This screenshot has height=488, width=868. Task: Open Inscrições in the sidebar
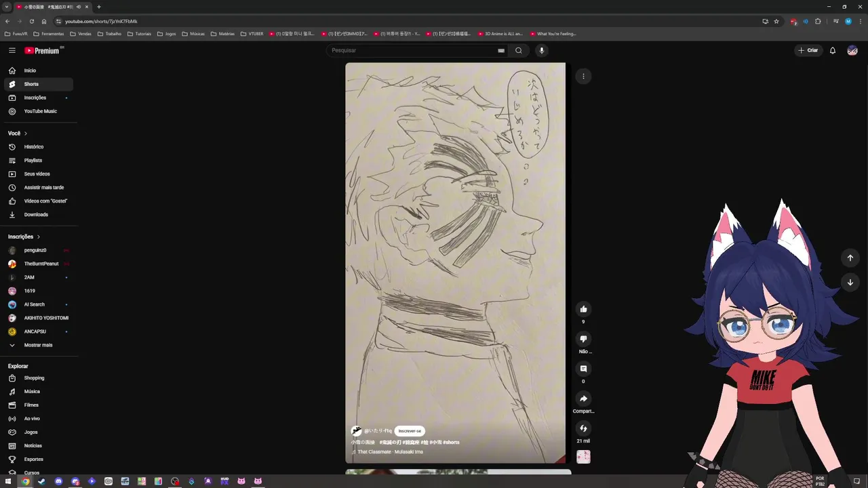(x=39, y=98)
